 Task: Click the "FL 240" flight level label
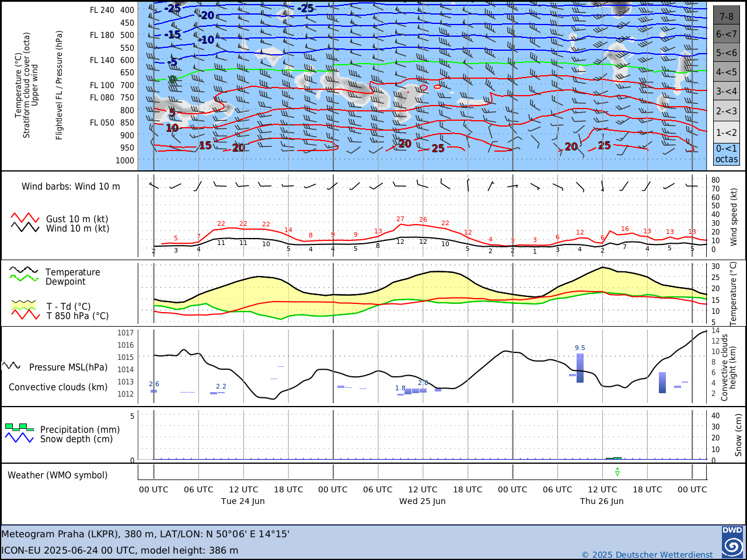(x=102, y=10)
